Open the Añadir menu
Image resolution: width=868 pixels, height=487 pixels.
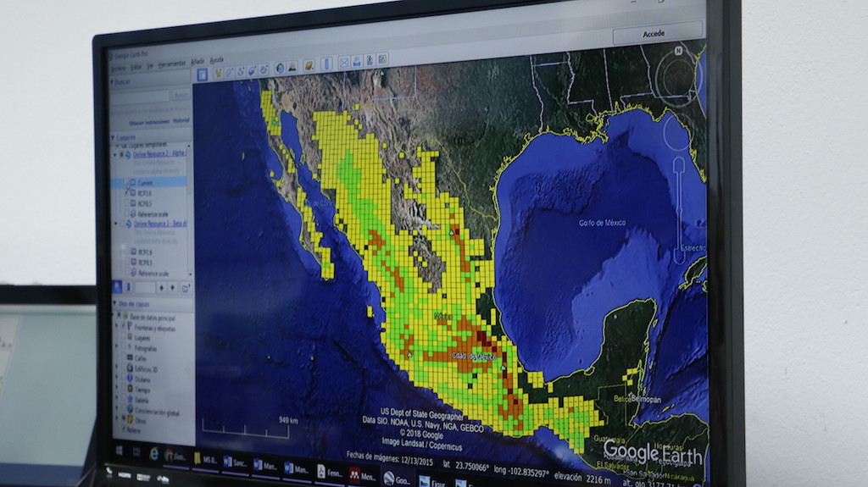198,62
